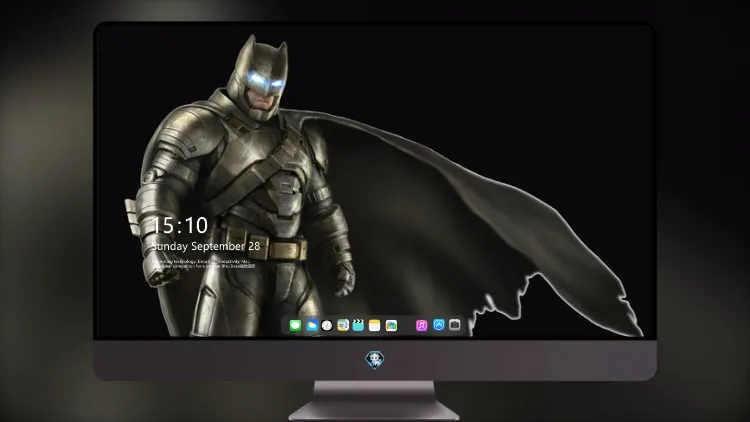The width and height of the screenshot is (750, 422).
Task: Open the gray Camera app in dock
Action: tap(455, 325)
